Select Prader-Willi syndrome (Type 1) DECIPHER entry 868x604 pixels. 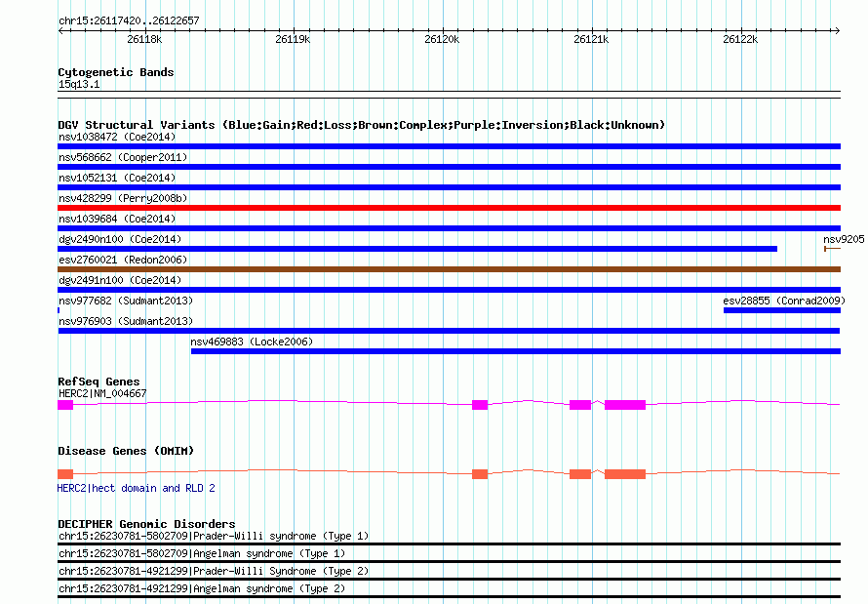(214, 536)
